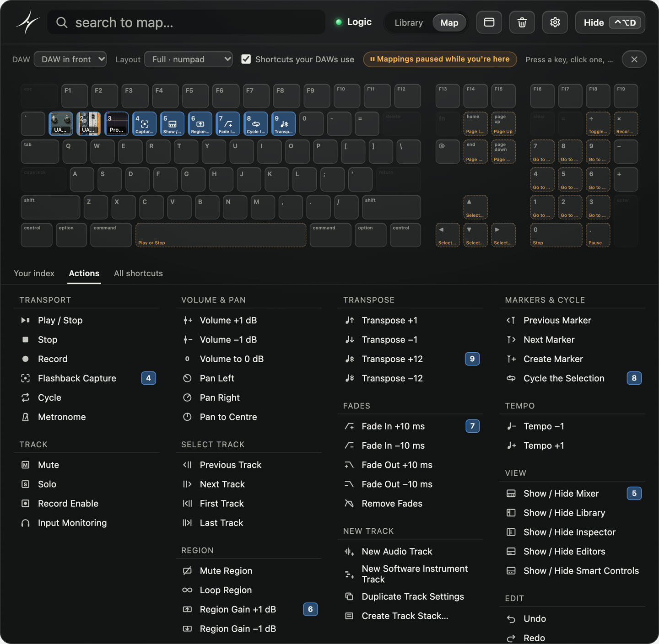Click the numpad 0 key labelled Stop
The image size is (659, 644).
(x=556, y=235)
